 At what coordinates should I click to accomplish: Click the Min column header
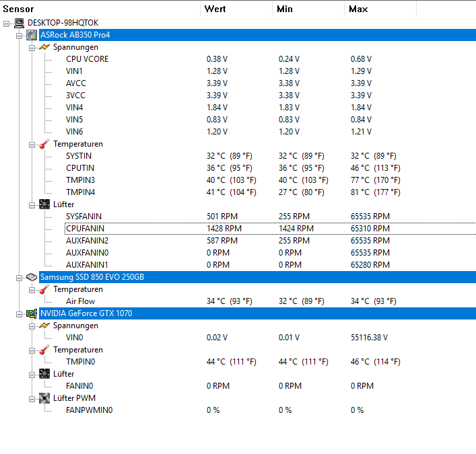(308, 9)
